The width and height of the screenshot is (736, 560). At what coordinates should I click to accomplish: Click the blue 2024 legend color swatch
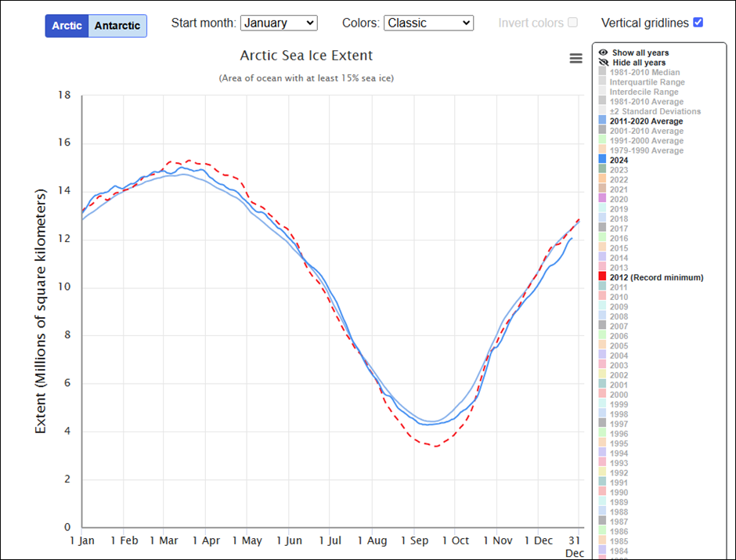[x=602, y=159]
